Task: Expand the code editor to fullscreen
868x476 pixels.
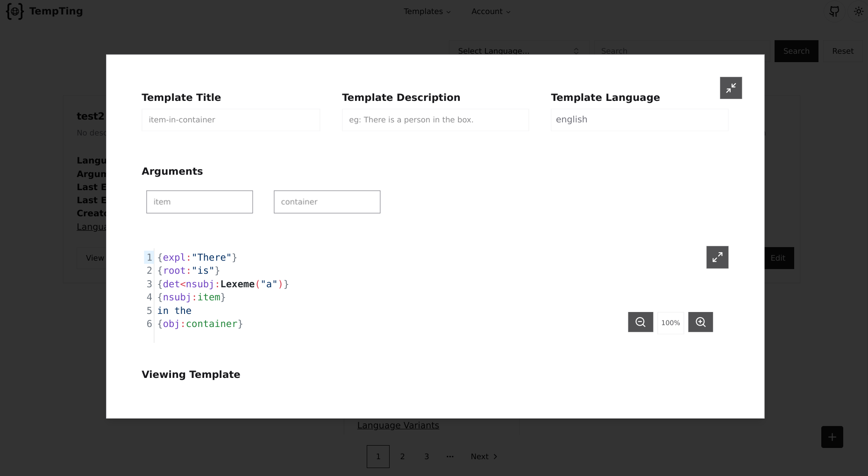Action: tap(717, 257)
